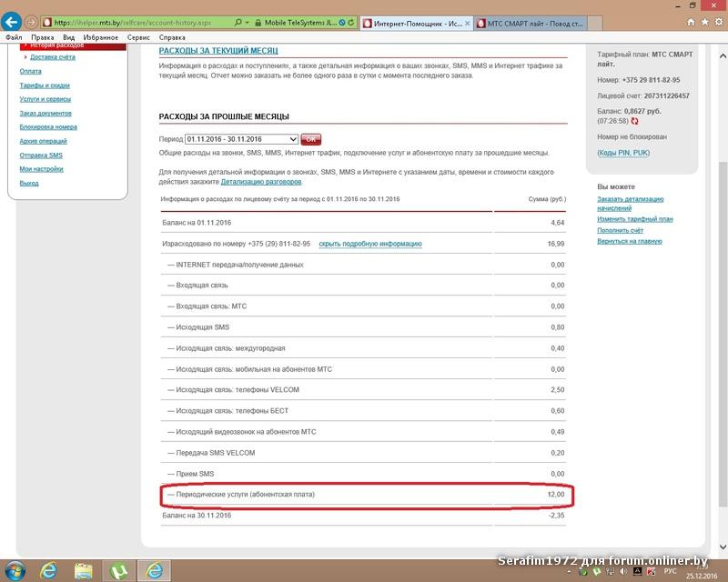Collapse details via 'скрыть подробную информацию'

point(369,244)
